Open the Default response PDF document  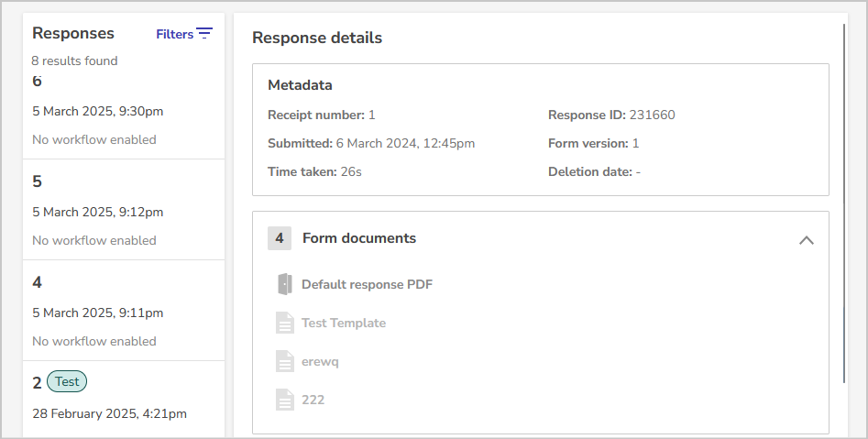(367, 284)
